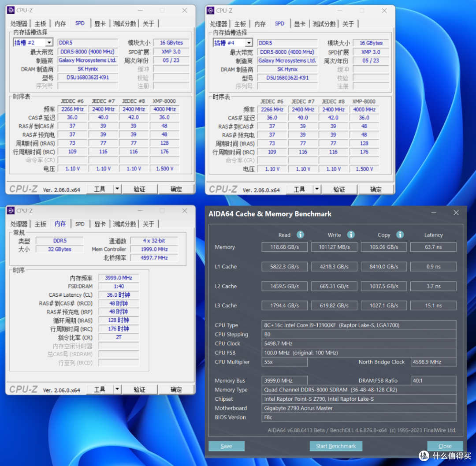Open 关于 tab in memory CPU-Z window
476x466 pixels.
(x=149, y=224)
